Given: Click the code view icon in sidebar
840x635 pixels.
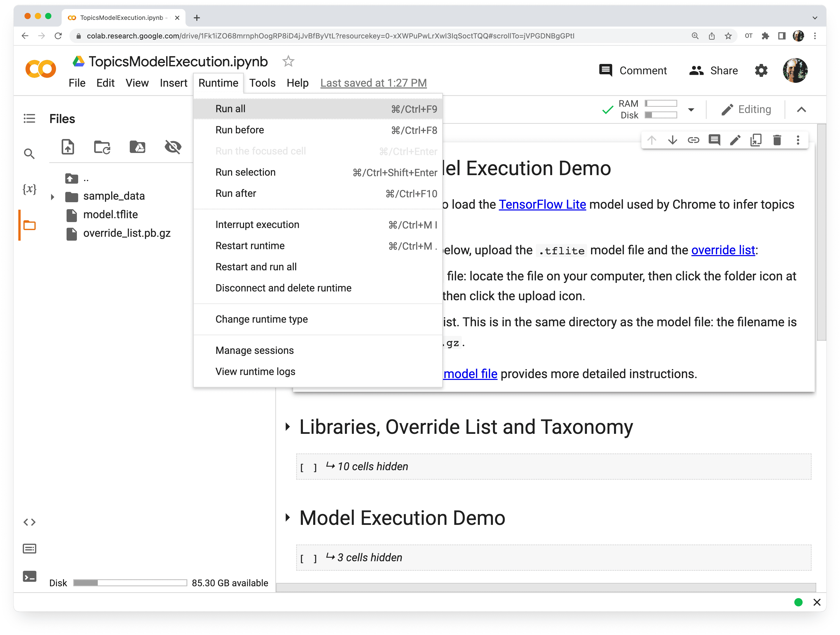Looking at the screenshot, I should tap(30, 522).
